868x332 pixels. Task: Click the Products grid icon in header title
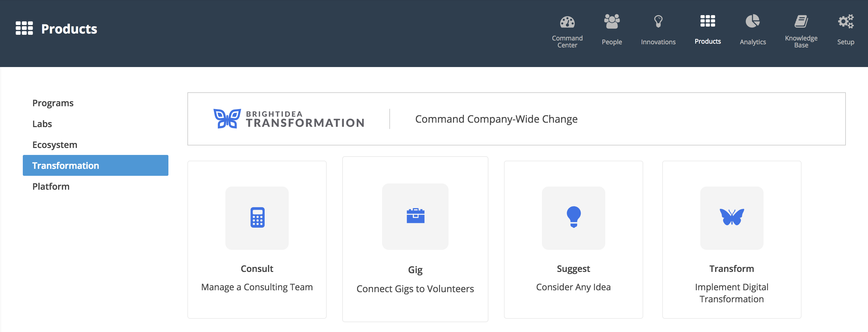tap(24, 28)
